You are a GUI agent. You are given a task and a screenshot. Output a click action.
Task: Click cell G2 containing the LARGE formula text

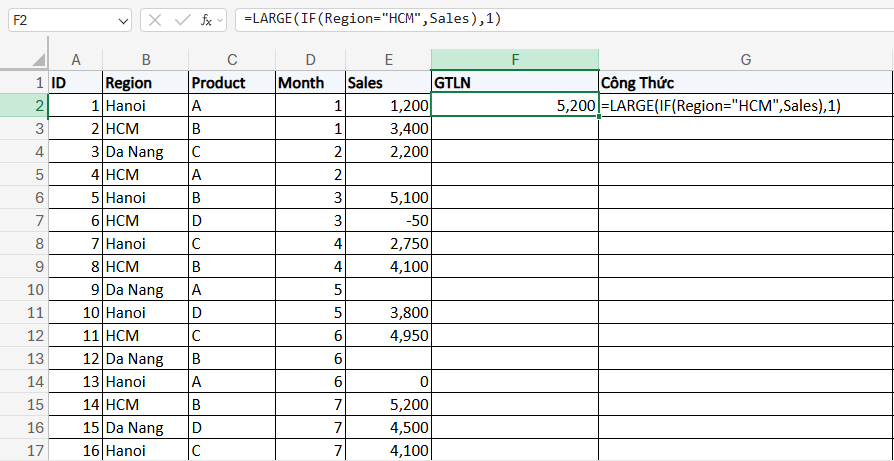(x=745, y=105)
